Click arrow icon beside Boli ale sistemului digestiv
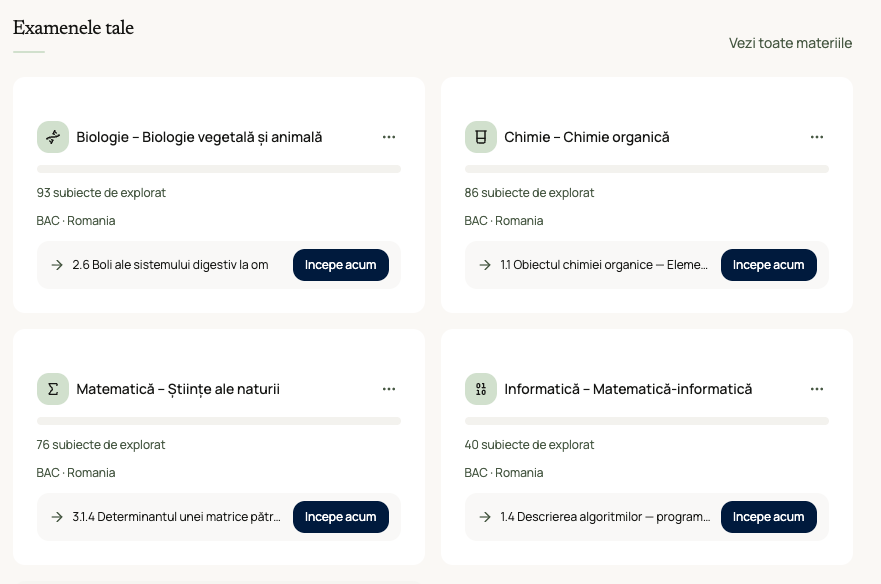This screenshot has width=881, height=584. [57, 265]
